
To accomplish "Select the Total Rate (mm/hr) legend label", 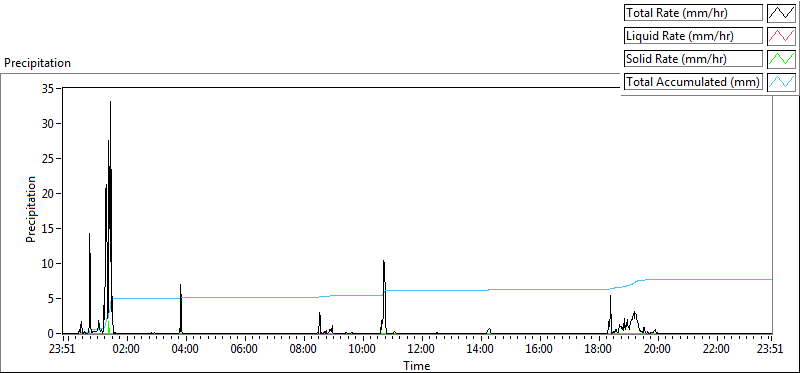I will click(693, 13).
